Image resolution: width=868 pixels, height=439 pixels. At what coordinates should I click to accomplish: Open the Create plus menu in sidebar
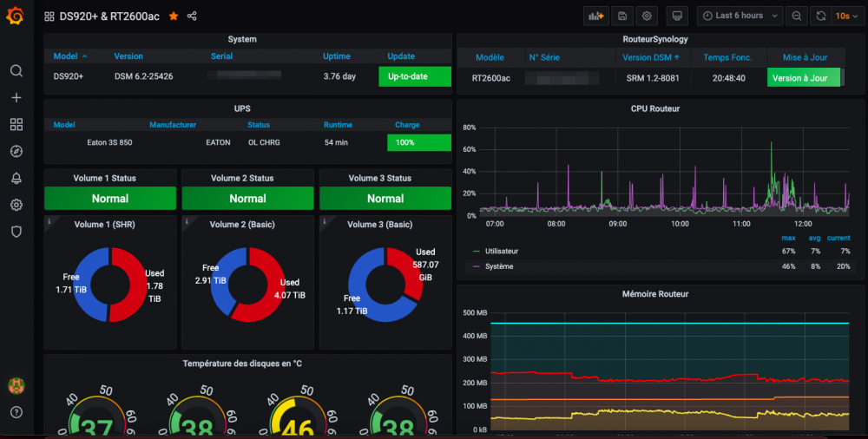(x=16, y=97)
